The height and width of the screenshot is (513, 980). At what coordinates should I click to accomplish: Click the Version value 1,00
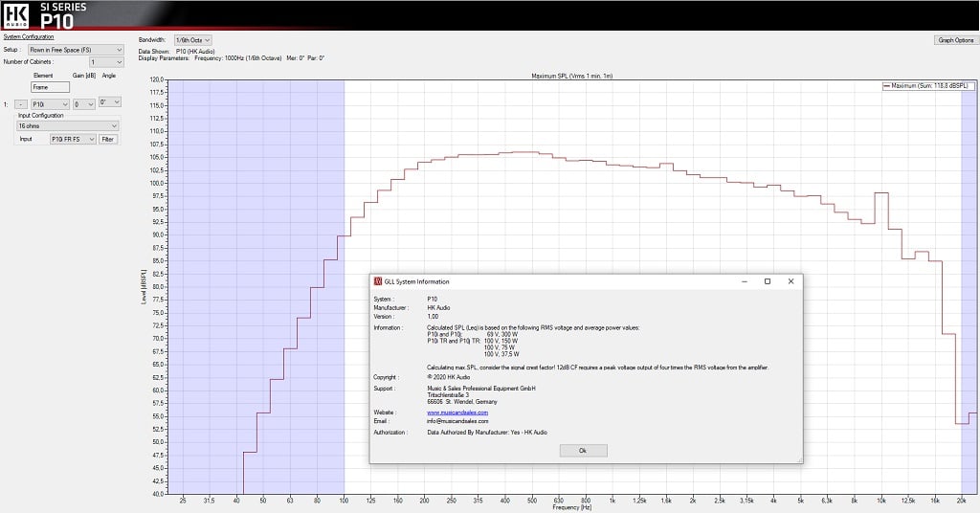pyautogui.click(x=433, y=316)
